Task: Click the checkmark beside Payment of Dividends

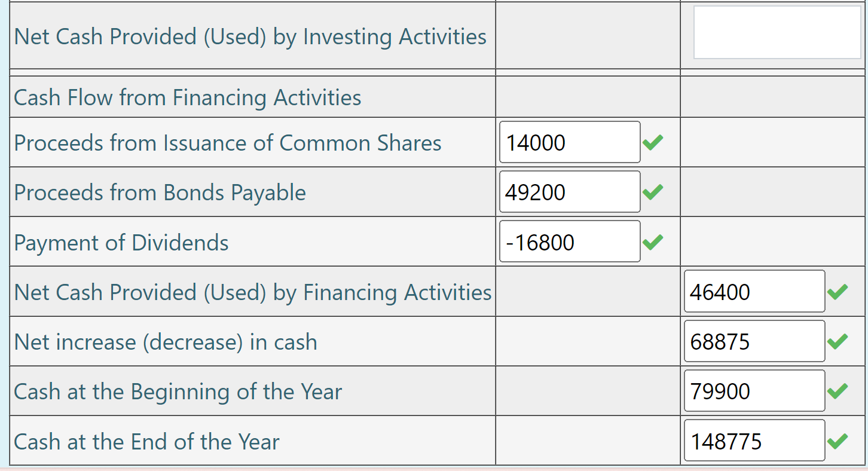Action: point(653,241)
